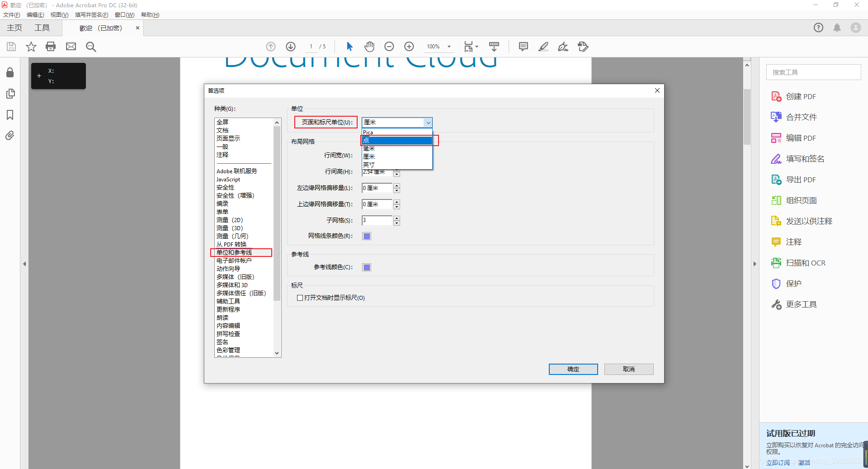The height and width of the screenshot is (469, 868).
Task: Click the Print icon
Action: click(x=51, y=47)
